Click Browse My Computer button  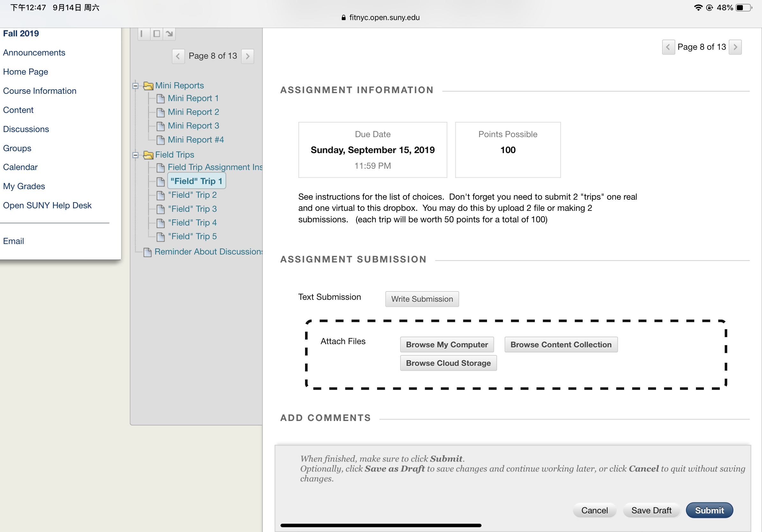(x=447, y=344)
